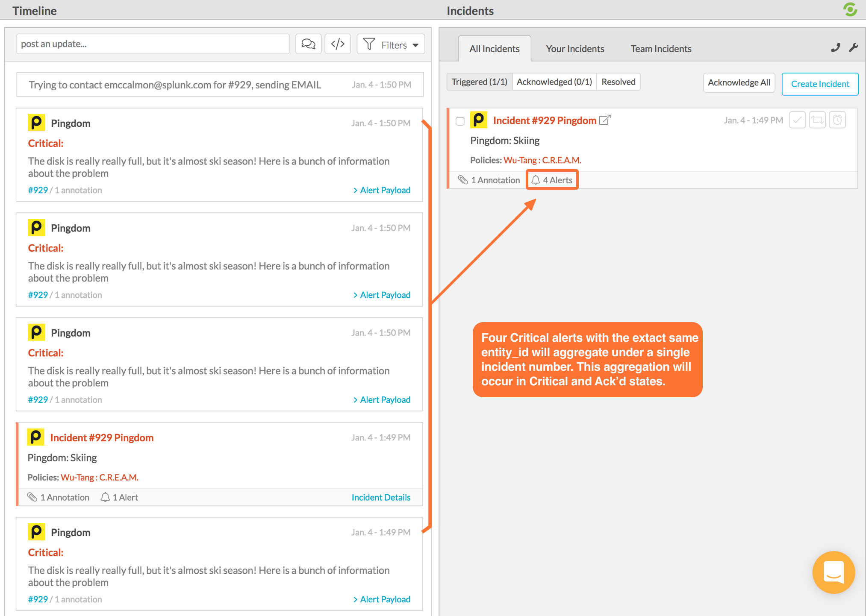Click the pop-out icon next to Incident #929
The height and width of the screenshot is (616, 866).
[x=605, y=120]
